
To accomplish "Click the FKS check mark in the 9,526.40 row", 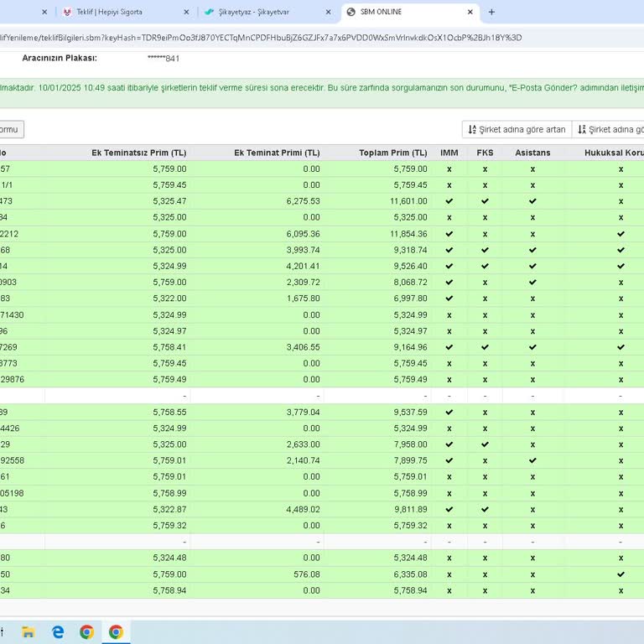I will [485, 266].
